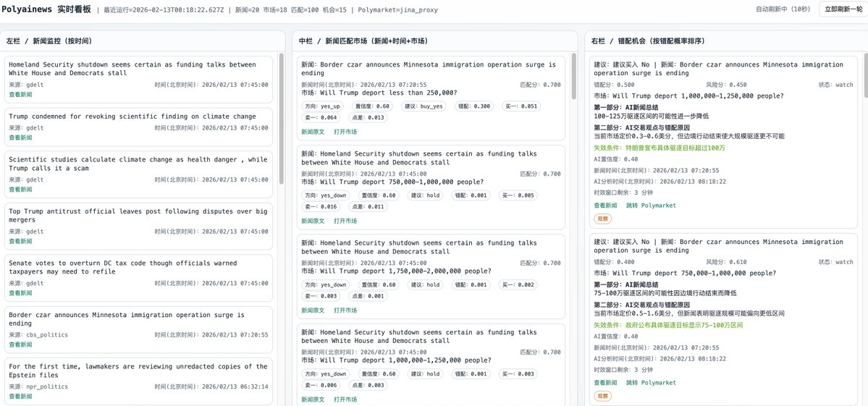This screenshot has width=868, height=406.
Task: Open 查看新闻 in right column 1,000,000–1,250,000 opportunity
Action: (606, 206)
